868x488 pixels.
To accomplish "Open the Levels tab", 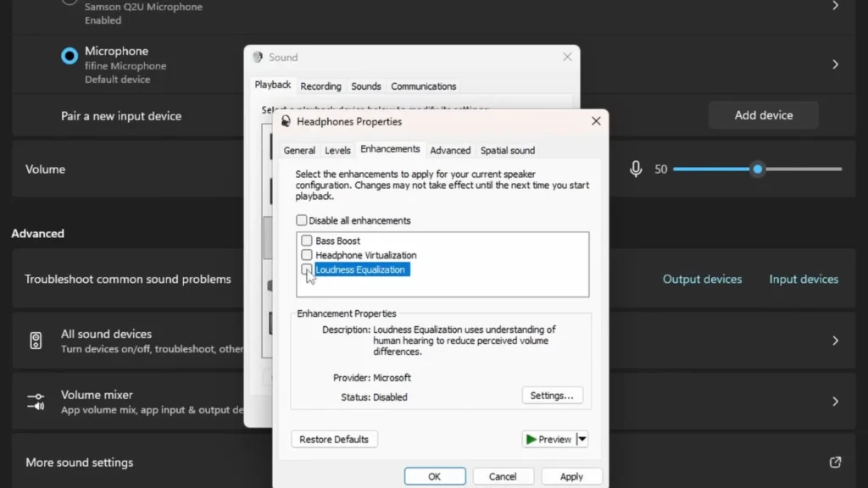I will click(x=337, y=151).
